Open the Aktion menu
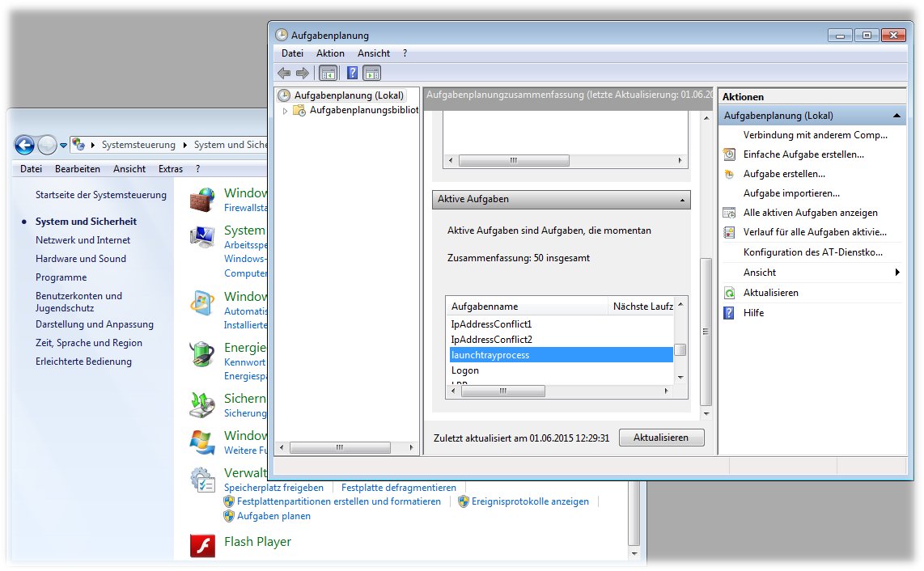Image resolution: width=924 pixels, height=571 pixels. [330, 53]
